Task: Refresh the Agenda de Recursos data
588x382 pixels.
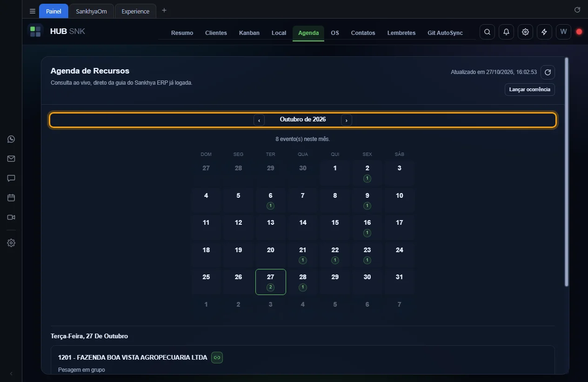Action: coord(548,72)
